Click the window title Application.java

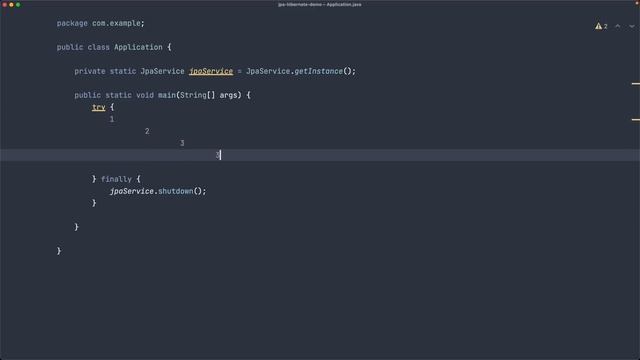320,4
